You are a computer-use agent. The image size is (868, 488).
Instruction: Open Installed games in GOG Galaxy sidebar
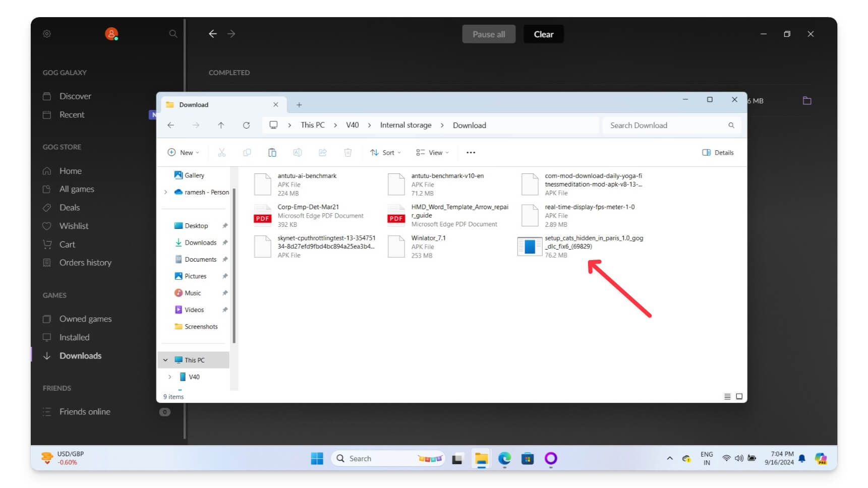click(x=74, y=337)
